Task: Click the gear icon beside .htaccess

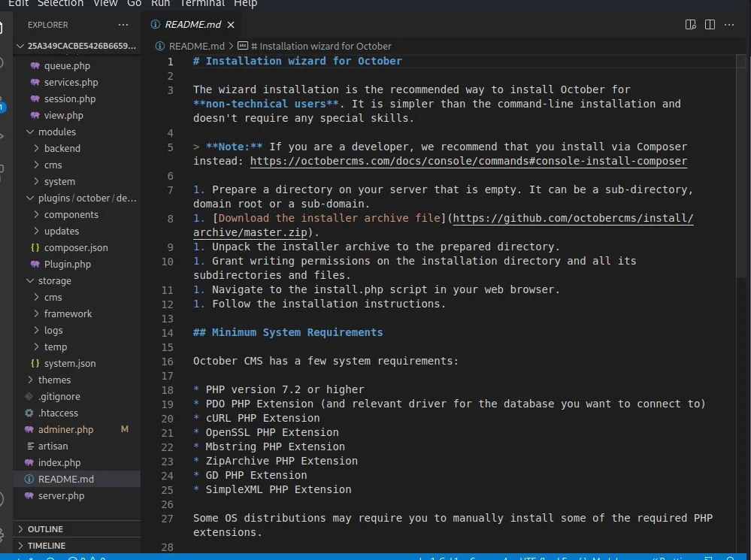Action: tap(29, 413)
